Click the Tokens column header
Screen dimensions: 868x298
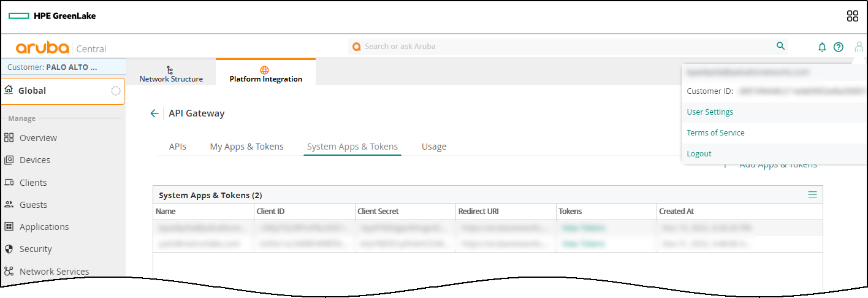570,212
